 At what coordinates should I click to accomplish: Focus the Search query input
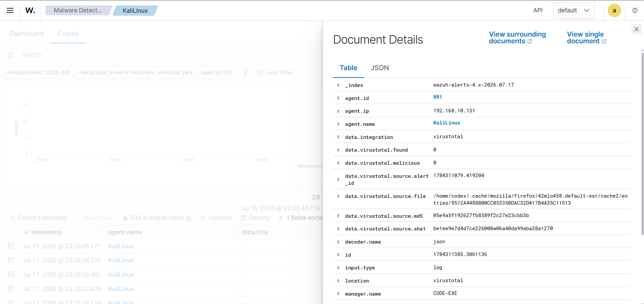tap(170, 55)
